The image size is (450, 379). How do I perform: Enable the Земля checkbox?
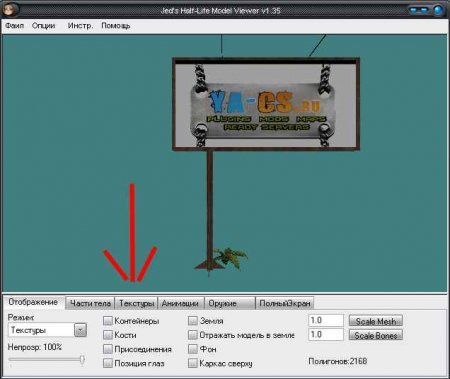(x=193, y=321)
